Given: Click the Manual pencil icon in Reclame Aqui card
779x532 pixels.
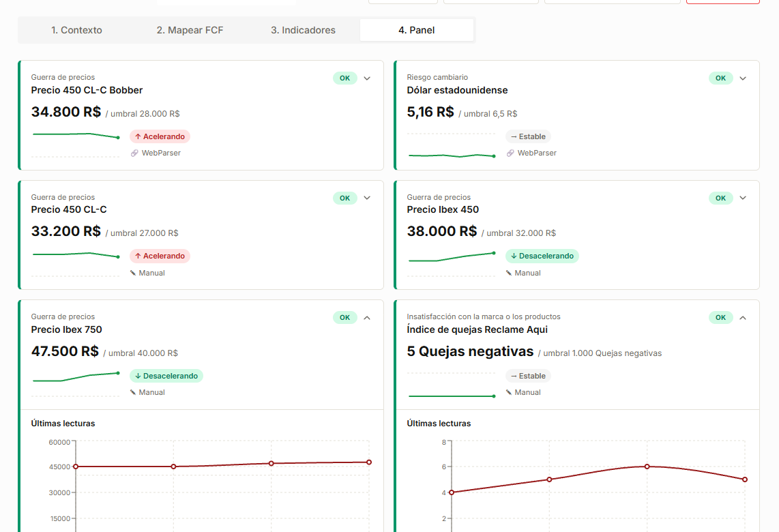Looking at the screenshot, I should tap(509, 392).
